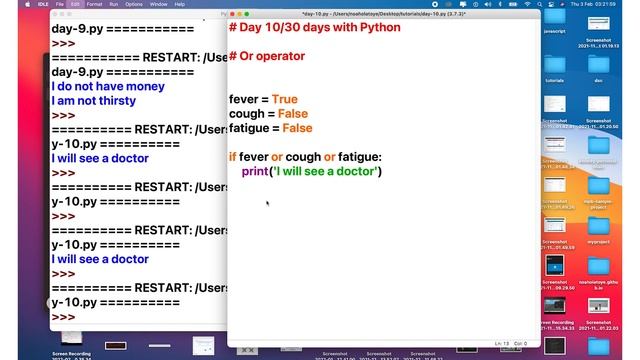The height and width of the screenshot is (360, 640).
Task: Click the 'cough = False' line
Action: (x=269, y=113)
